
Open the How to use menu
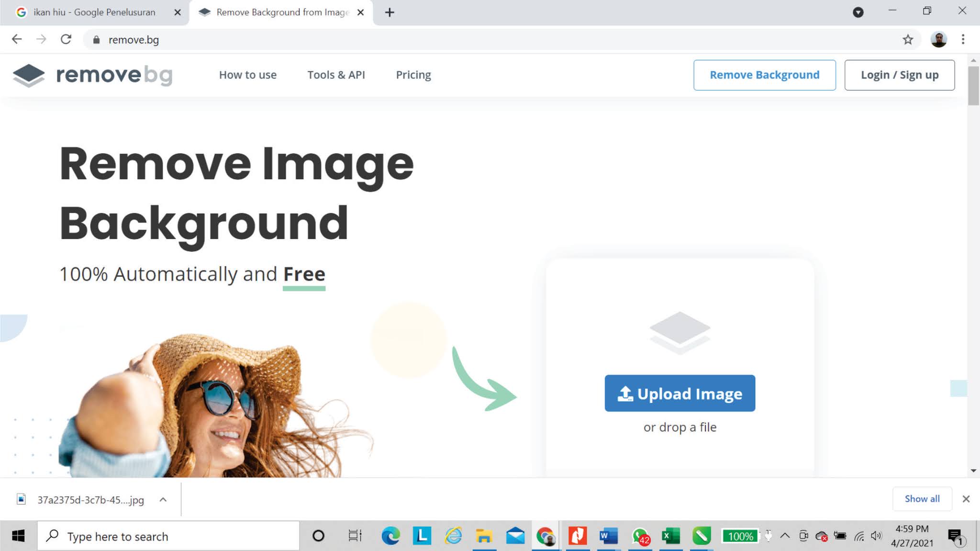point(247,75)
